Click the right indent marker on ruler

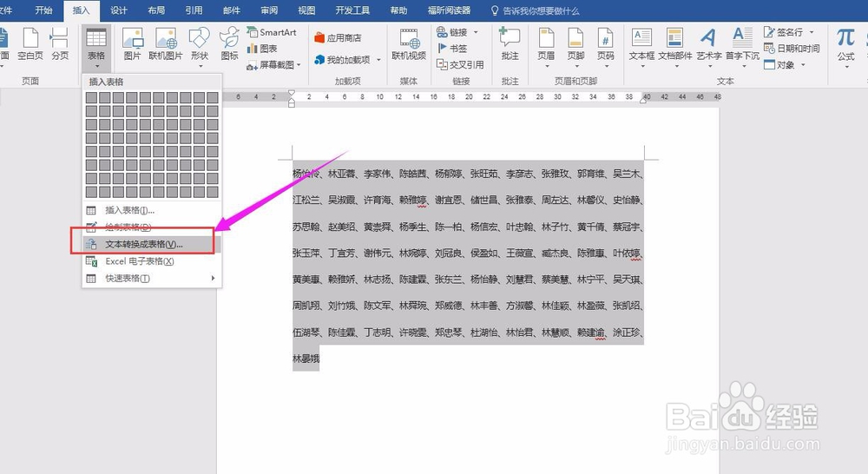click(x=643, y=100)
